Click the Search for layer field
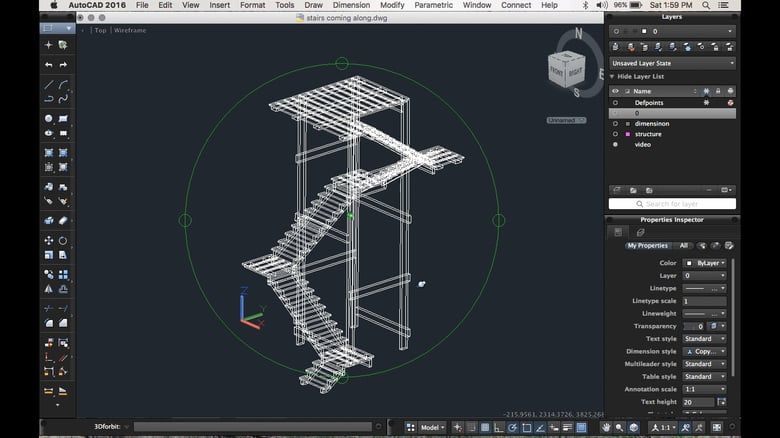This screenshot has height=438, width=780. 672,204
